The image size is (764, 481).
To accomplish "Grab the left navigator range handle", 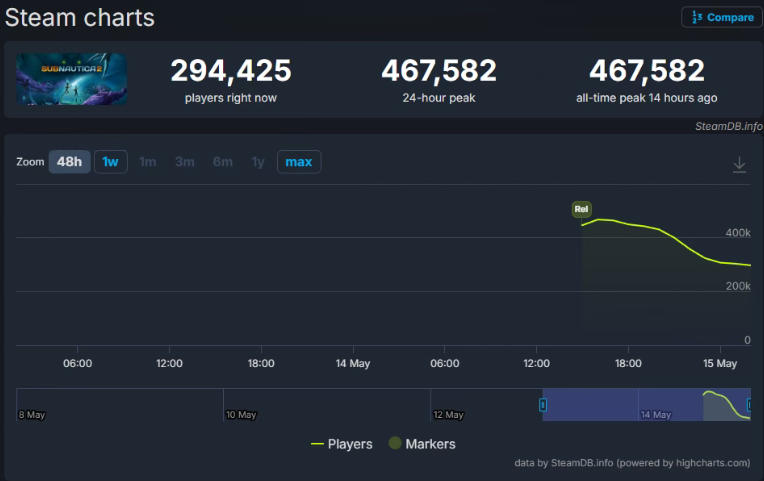I will (543, 404).
